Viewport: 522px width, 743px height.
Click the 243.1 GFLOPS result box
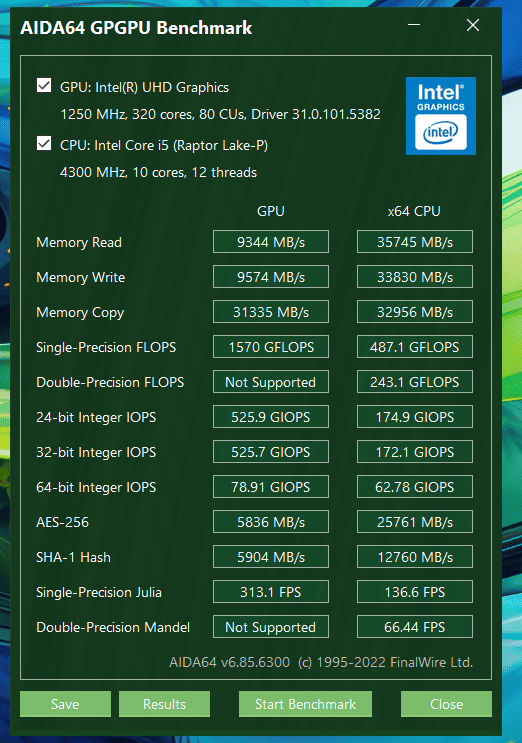(x=414, y=382)
